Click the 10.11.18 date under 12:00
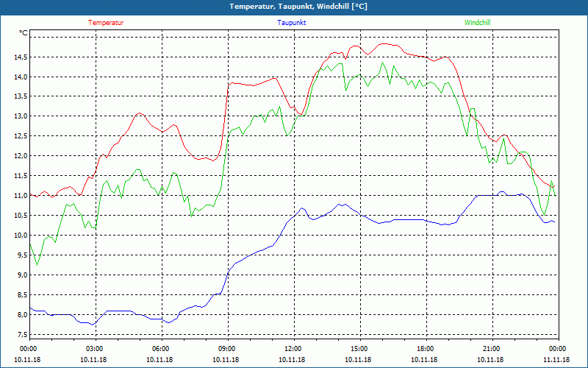588x368 pixels. (x=292, y=360)
